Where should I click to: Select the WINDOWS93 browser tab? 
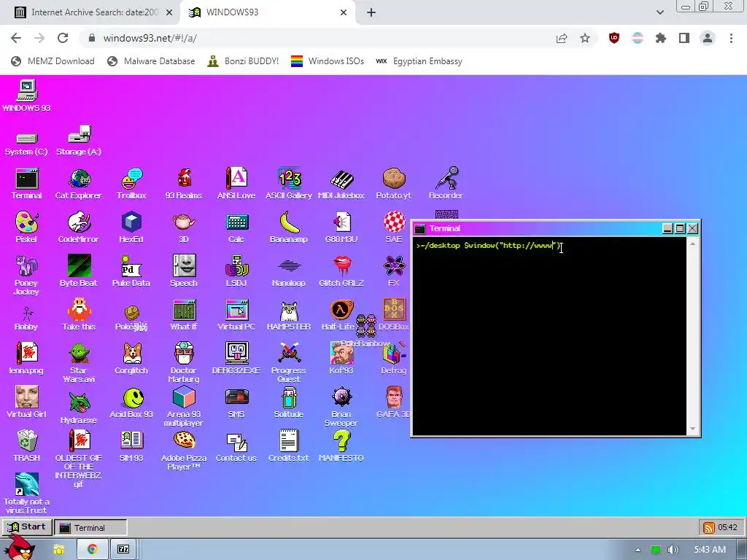[268, 12]
